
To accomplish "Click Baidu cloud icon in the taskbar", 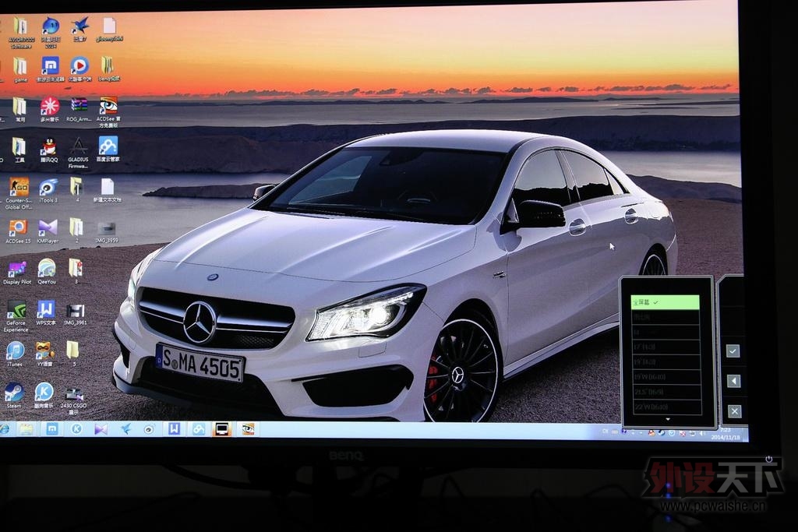I will pyautogui.click(x=199, y=429).
